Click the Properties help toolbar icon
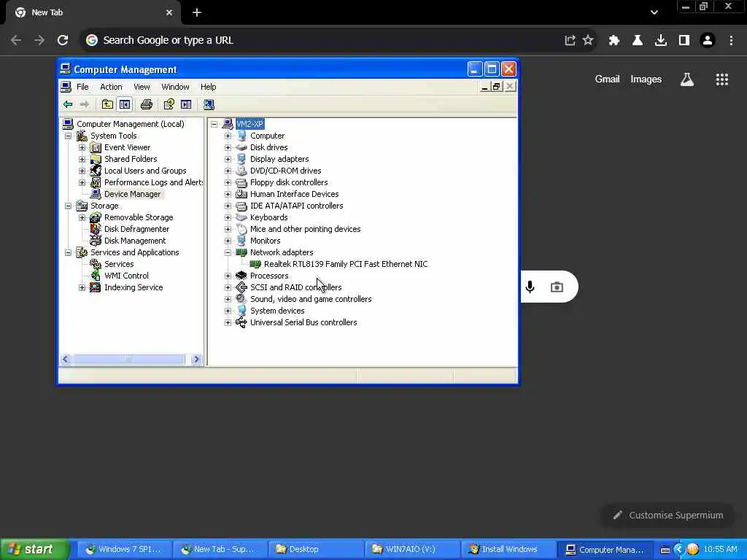 (x=169, y=104)
